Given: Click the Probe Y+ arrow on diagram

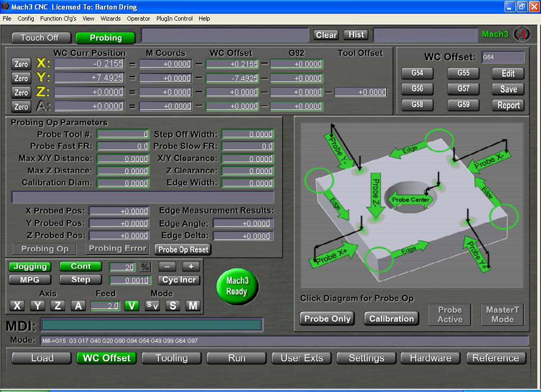Looking at the screenshot, I should click(475, 253).
